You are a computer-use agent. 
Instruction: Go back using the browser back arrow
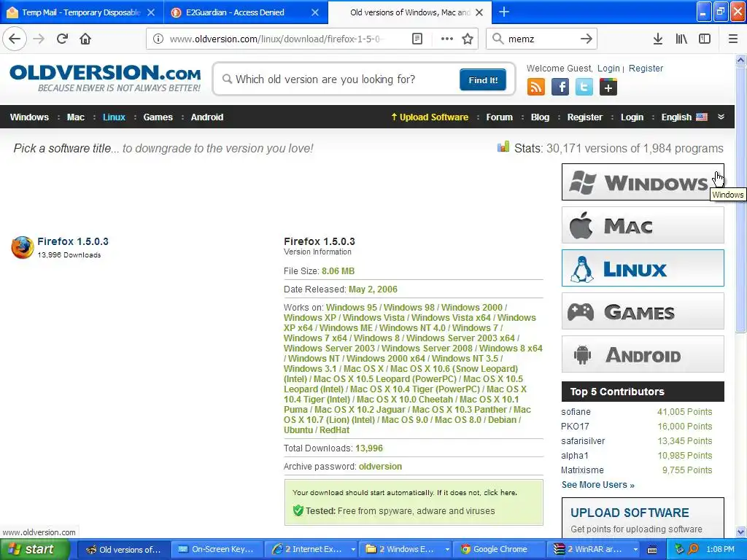15,39
